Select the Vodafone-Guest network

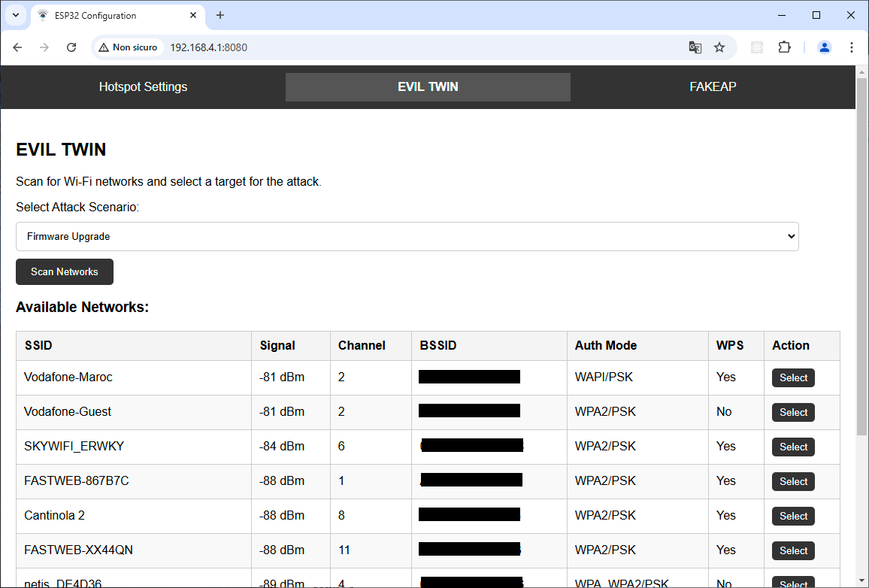point(793,412)
